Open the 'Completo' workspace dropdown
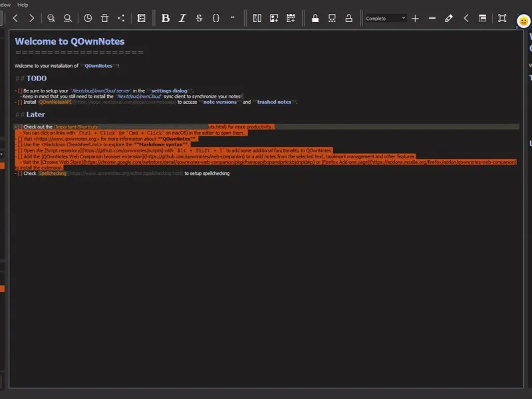 (x=386, y=18)
